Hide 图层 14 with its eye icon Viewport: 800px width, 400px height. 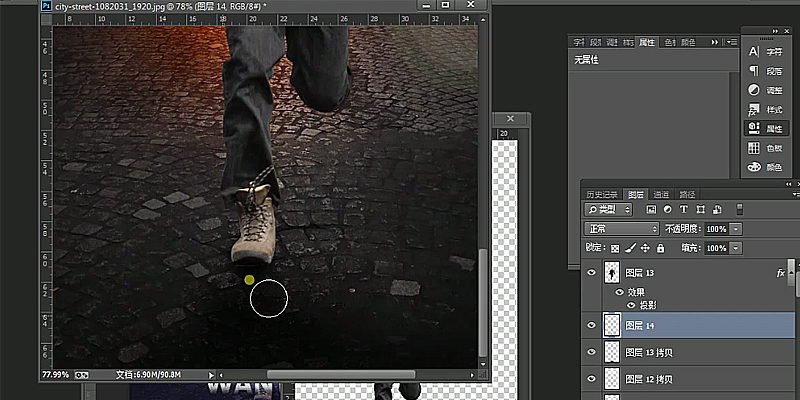tap(591, 325)
